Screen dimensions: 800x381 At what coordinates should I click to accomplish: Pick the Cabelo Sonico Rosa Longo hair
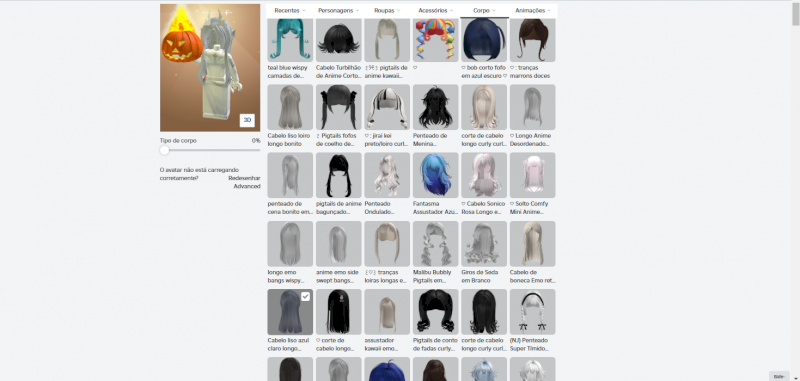point(484,175)
